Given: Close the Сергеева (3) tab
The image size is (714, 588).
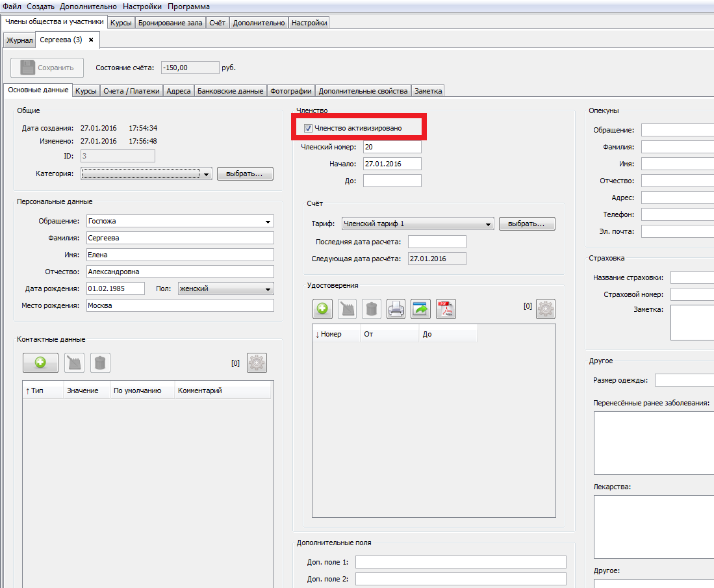Looking at the screenshot, I should coord(91,40).
